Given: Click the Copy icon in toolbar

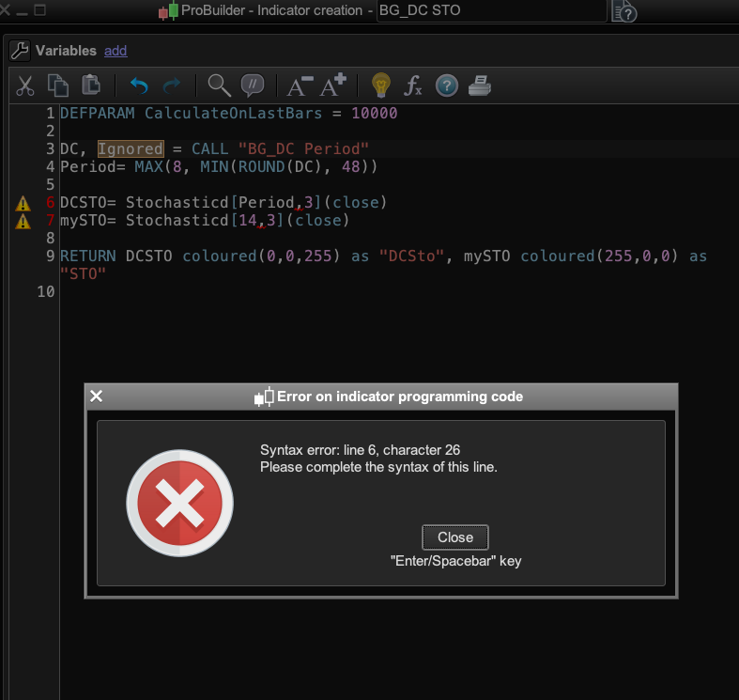Looking at the screenshot, I should pyautogui.click(x=58, y=86).
